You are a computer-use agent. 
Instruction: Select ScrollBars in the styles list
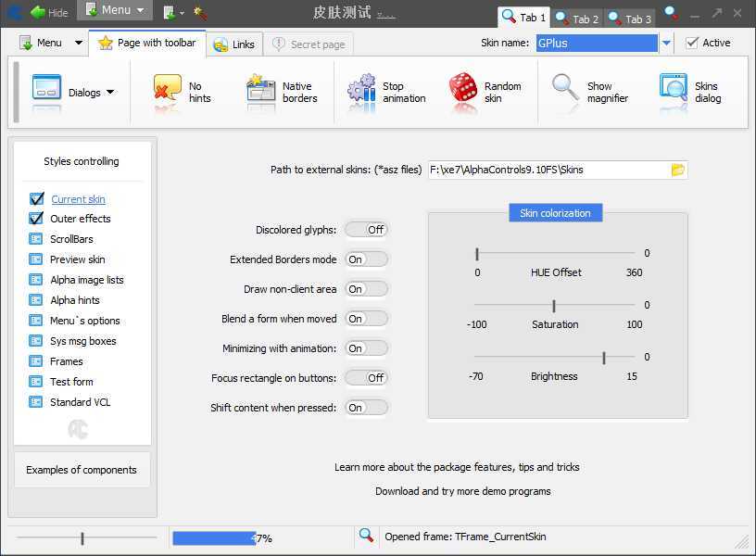click(x=71, y=239)
